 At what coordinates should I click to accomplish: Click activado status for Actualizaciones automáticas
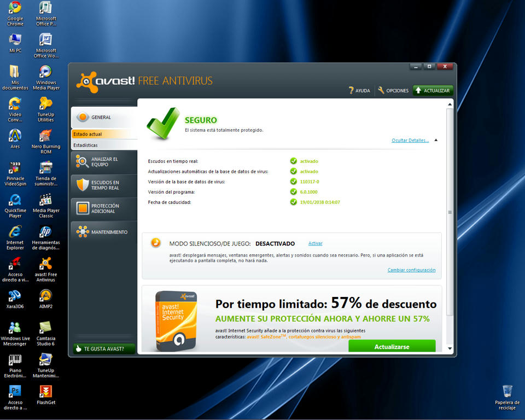308,172
